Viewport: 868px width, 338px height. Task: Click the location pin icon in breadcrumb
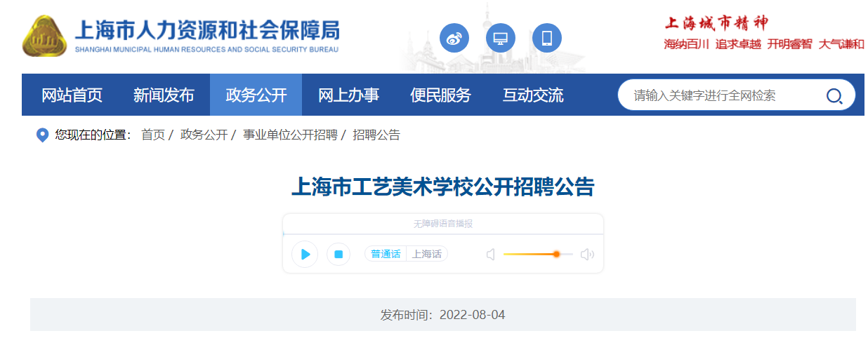click(x=42, y=135)
